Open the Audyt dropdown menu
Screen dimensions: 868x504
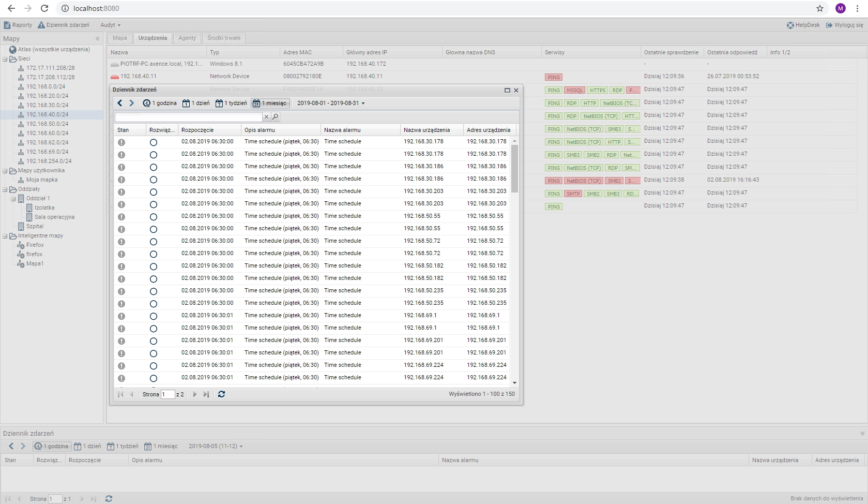click(x=110, y=25)
